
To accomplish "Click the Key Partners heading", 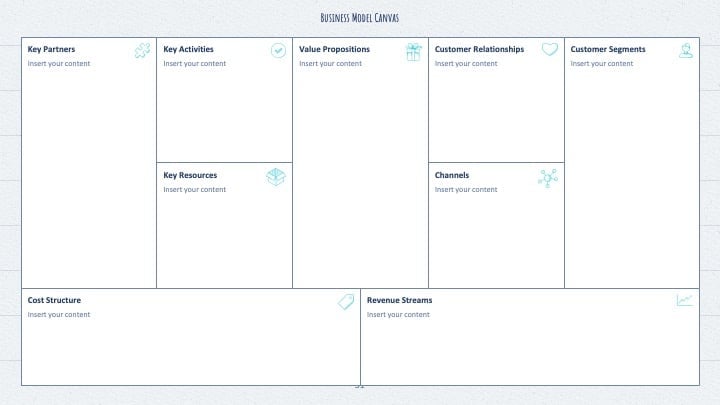I will tap(51, 49).
